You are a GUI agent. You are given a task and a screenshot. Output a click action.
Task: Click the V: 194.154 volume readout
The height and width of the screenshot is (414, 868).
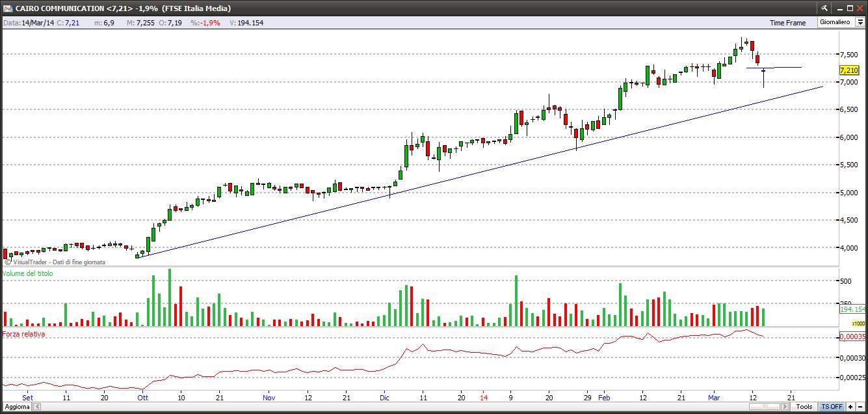point(246,23)
